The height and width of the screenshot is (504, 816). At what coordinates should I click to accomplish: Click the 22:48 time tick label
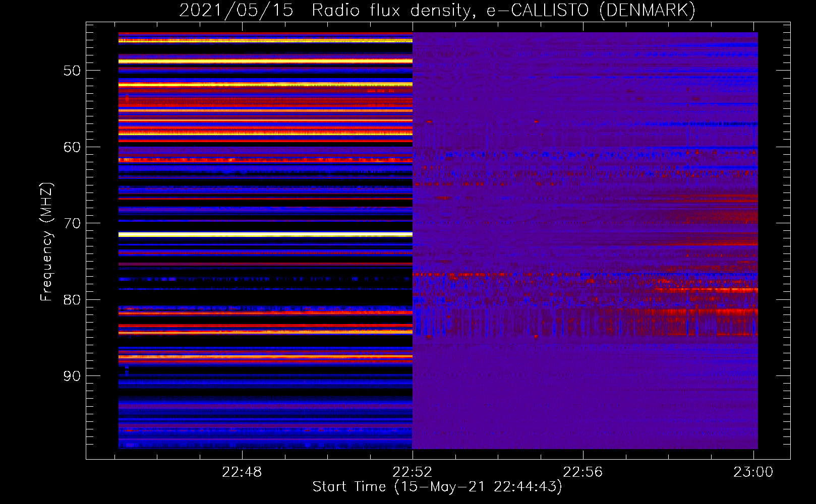pos(242,472)
